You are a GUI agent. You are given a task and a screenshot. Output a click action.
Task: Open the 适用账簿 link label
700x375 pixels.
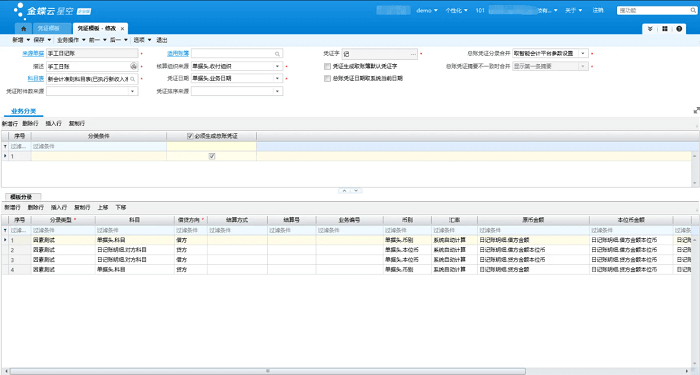click(x=178, y=54)
